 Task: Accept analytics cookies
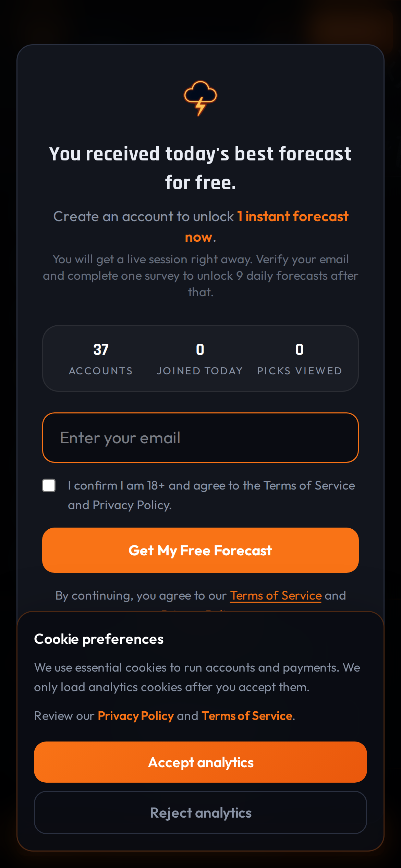point(200,762)
